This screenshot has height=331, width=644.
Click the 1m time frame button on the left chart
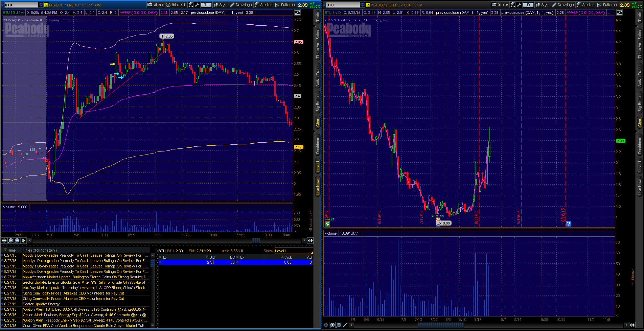coord(206,5)
